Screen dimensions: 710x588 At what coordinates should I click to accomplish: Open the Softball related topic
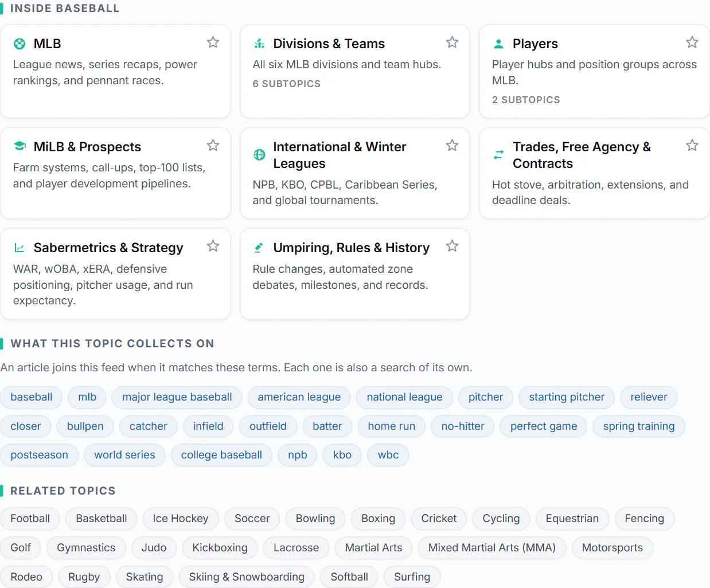point(349,577)
